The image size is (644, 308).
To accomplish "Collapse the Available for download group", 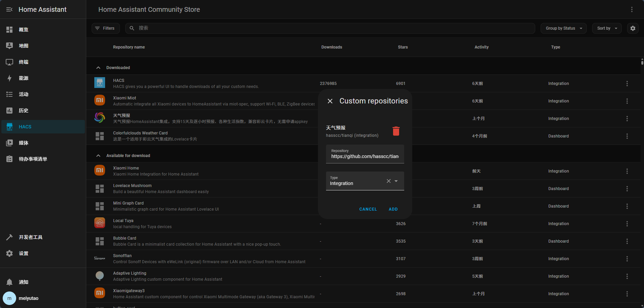I will click(98, 156).
